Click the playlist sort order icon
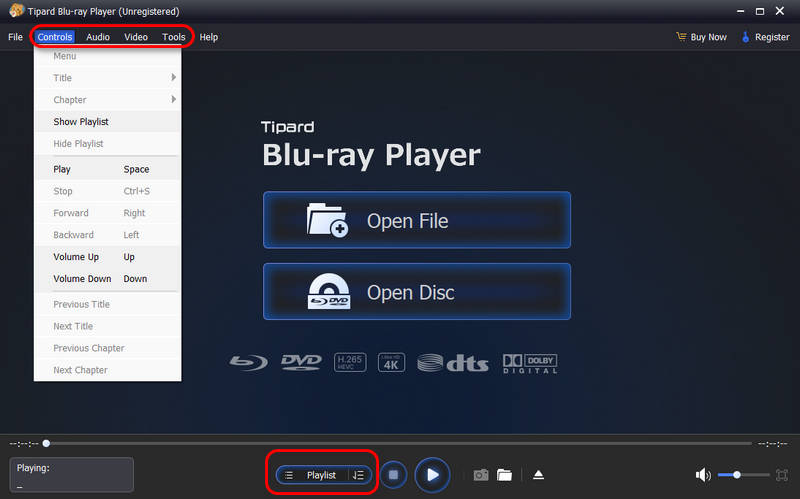Viewport: 800px width, 499px height. click(358, 475)
